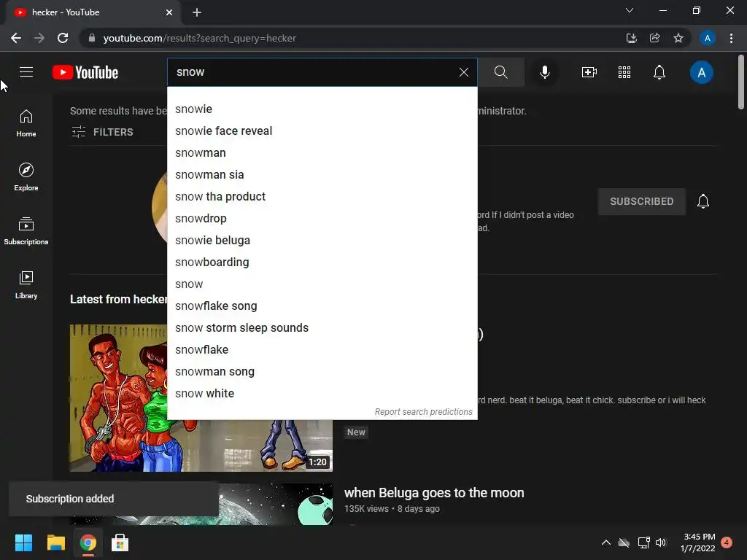Click the browser forward arrow
The image size is (747, 560).
point(39,38)
